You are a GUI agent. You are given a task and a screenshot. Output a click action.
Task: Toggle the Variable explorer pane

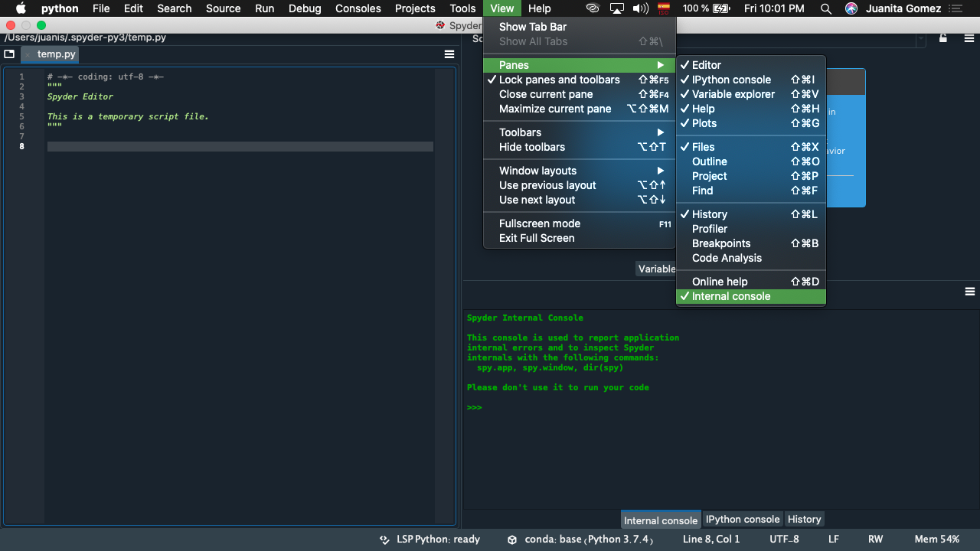(751, 94)
